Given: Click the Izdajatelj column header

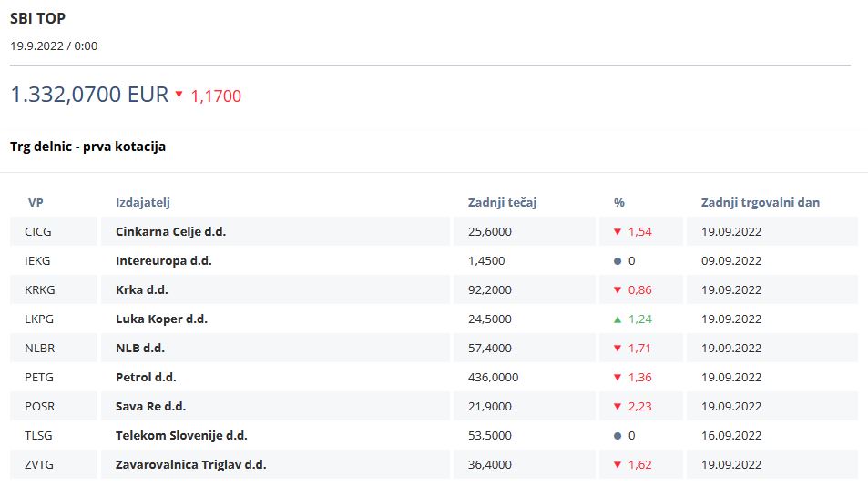Looking at the screenshot, I should point(143,202).
